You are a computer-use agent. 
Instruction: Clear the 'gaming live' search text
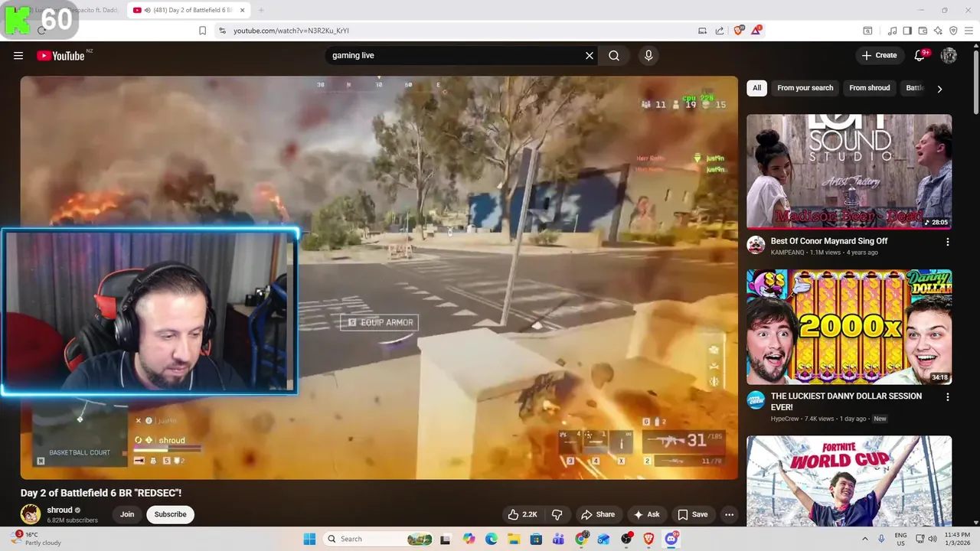[590, 55]
